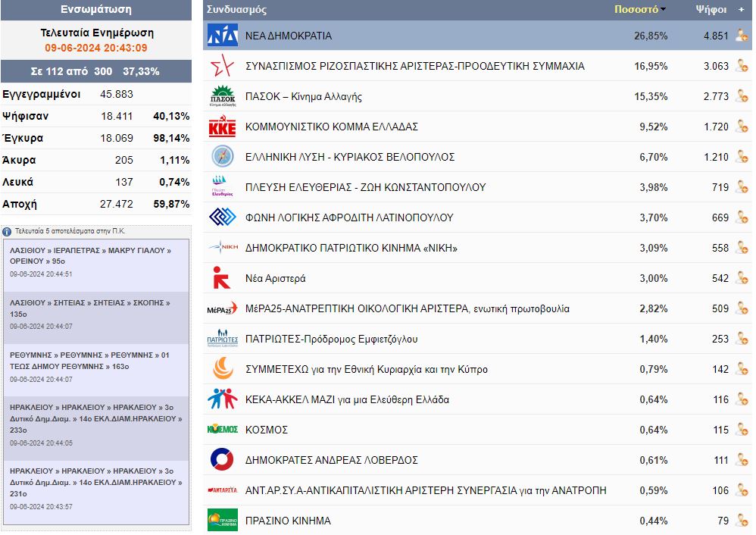The image size is (756, 535).
Task: Select ΚΕΚΑ-ΑΚΚΕΛ ΜΑΖΙ party name
Action: (x=347, y=400)
